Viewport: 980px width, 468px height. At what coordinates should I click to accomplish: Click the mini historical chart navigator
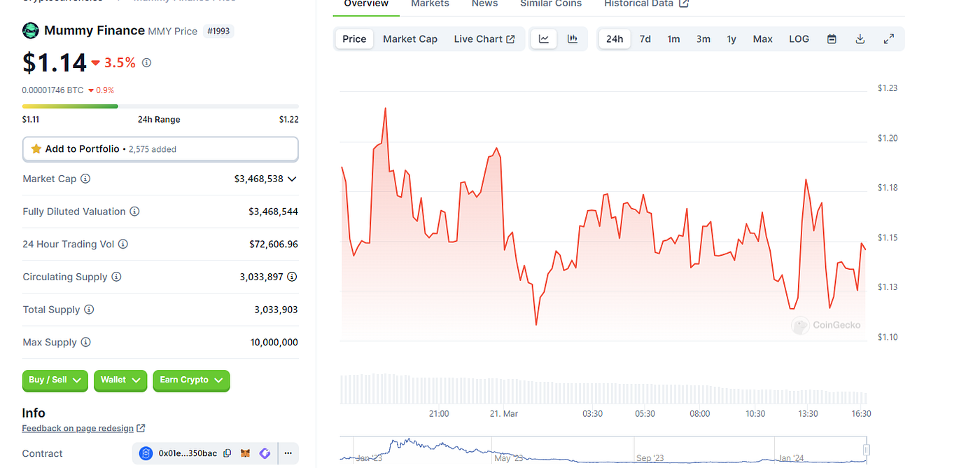coord(603,450)
